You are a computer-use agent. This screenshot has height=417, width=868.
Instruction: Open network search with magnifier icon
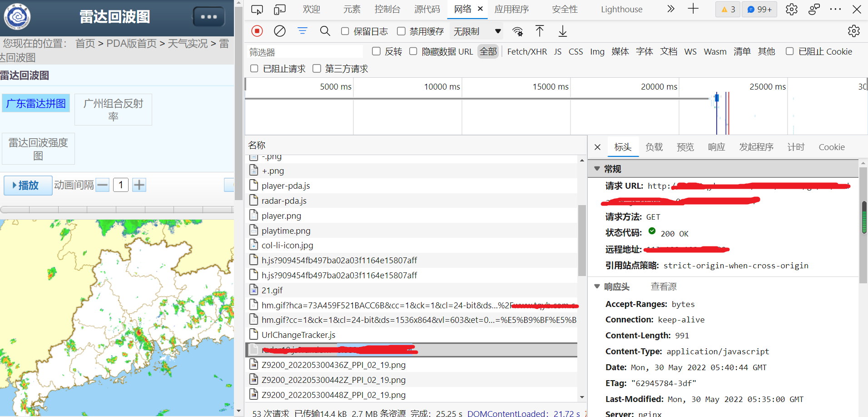click(x=325, y=31)
